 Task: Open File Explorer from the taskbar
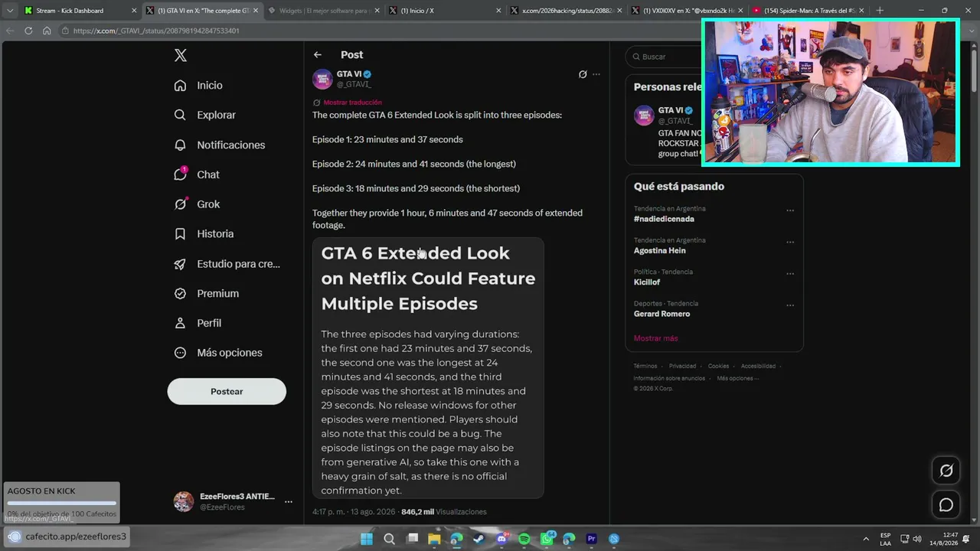pos(434,539)
